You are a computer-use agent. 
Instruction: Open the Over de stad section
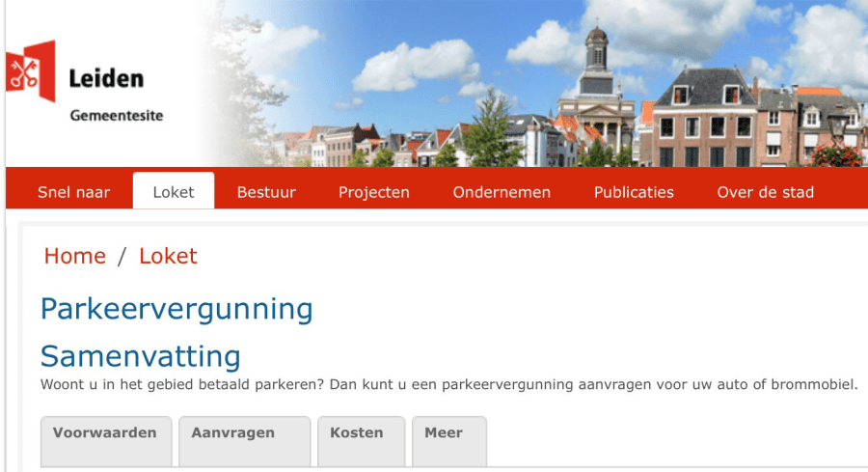(x=765, y=192)
